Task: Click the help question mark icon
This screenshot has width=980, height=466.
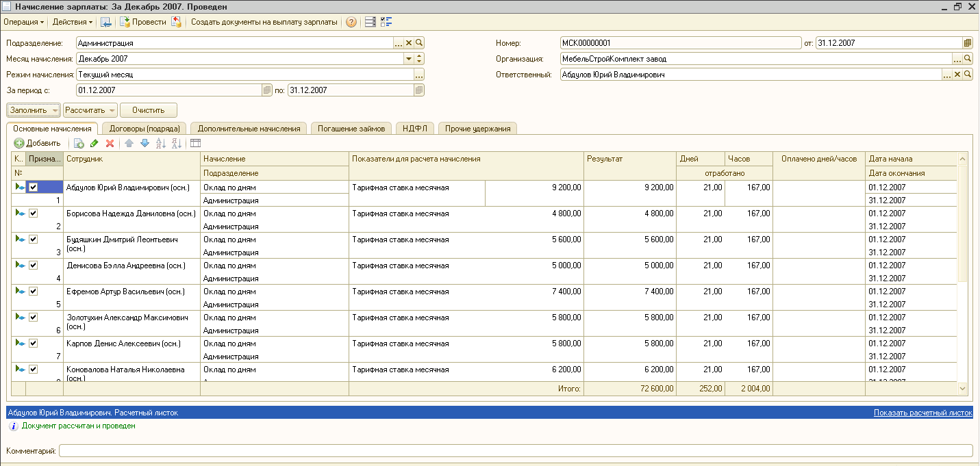Action: [x=351, y=22]
